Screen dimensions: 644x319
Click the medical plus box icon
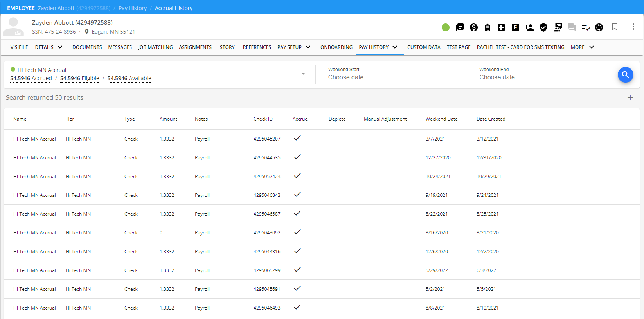click(x=501, y=27)
